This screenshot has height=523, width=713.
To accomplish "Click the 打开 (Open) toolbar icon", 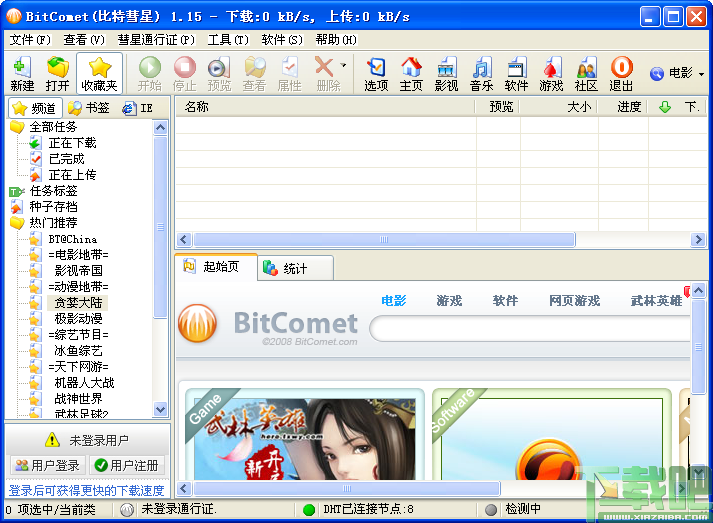I will click(57, 73).
